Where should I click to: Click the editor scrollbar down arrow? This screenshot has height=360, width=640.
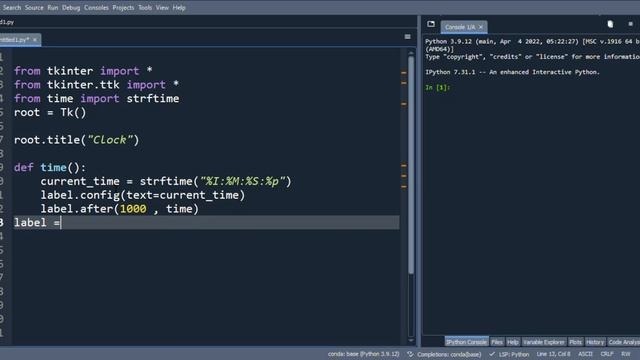click(x=411, y=340)
